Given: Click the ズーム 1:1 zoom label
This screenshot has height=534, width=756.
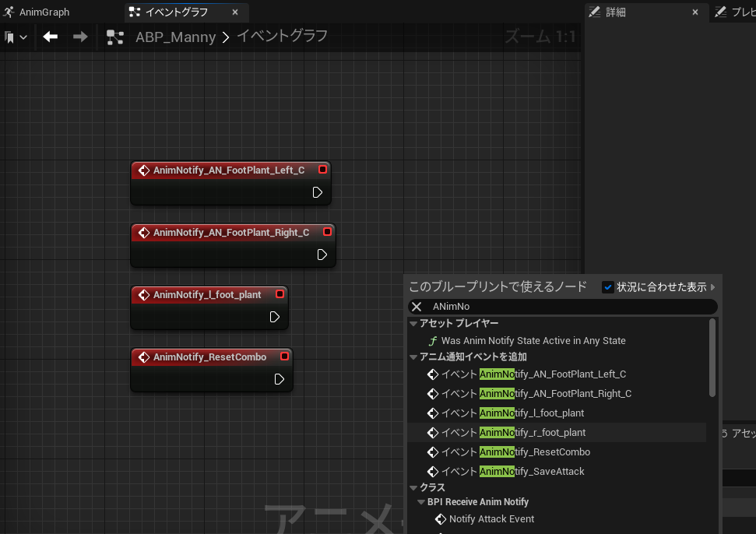Looking at the screenshot, I should (540, 37).
